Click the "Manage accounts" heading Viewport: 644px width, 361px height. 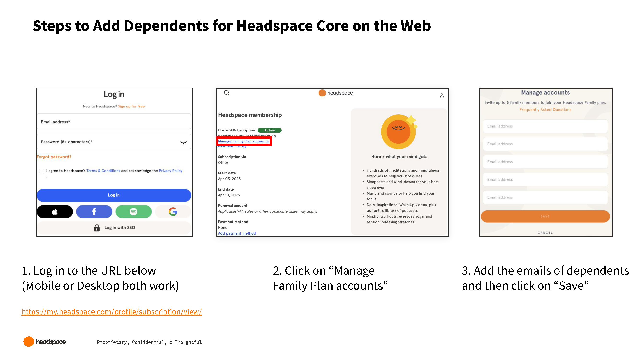coord(545,92)
